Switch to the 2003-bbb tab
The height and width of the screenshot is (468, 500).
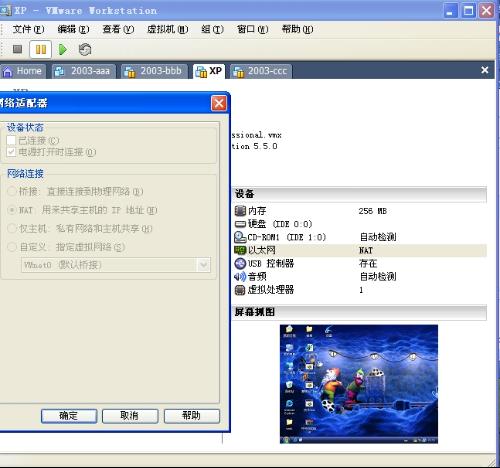pos(154,71)
